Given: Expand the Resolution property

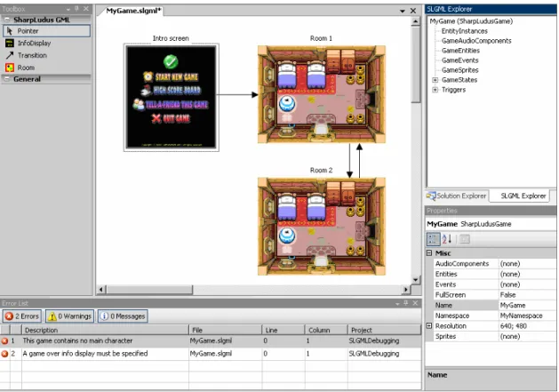Looking at the screenshot, I should pyautogui.click(x=429, y=325).
